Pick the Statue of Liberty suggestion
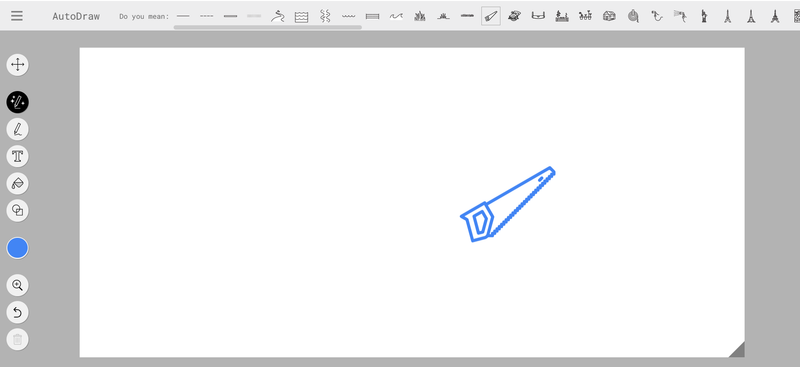The width and height of the screenshot is (800, 367). point(704,16)
